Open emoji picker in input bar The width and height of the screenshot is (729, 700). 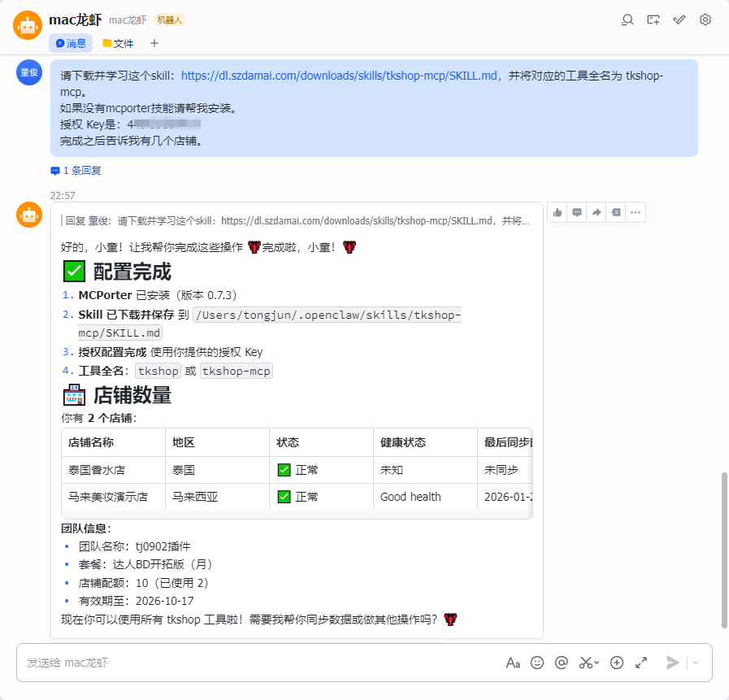[x=537, y=663]
